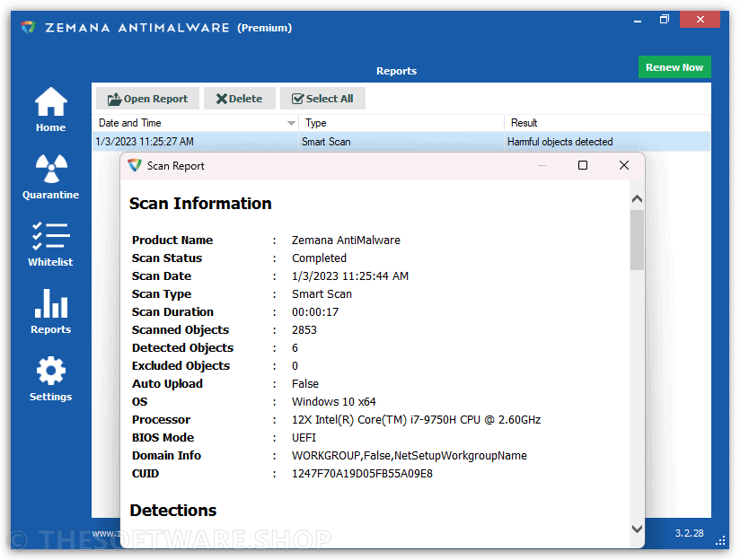Click the WORKGROUP domain info value

(410, 455)
